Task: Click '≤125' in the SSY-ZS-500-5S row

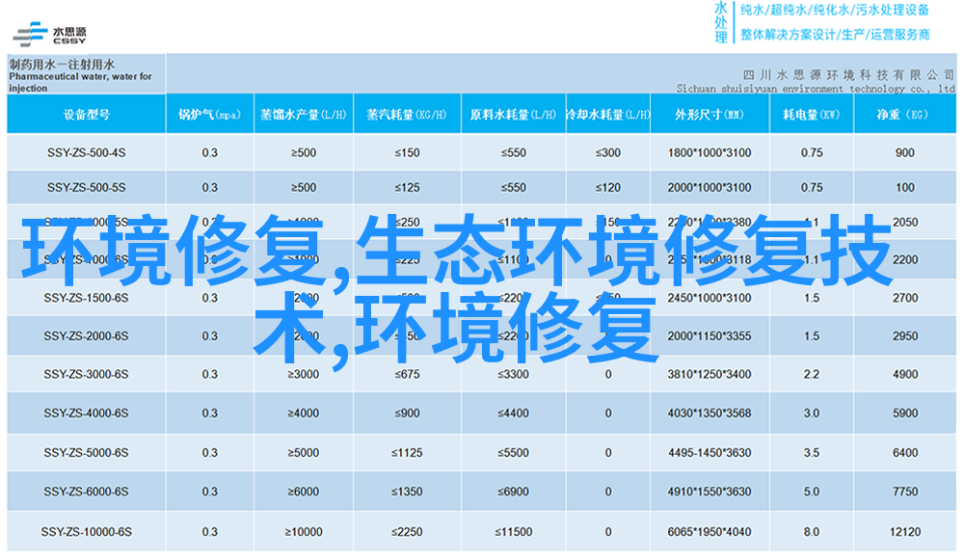Action: (x=407, y=188)
